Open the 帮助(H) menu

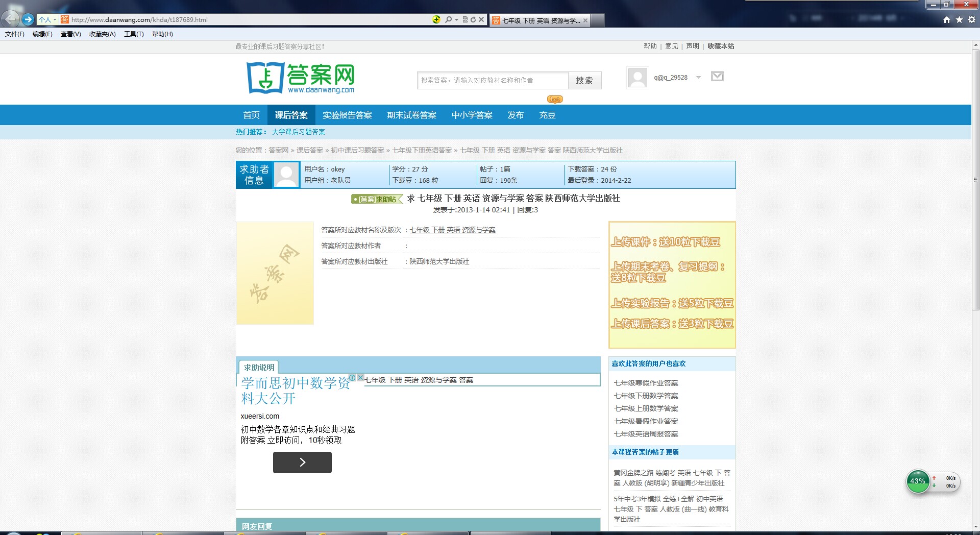coord(162,34)
